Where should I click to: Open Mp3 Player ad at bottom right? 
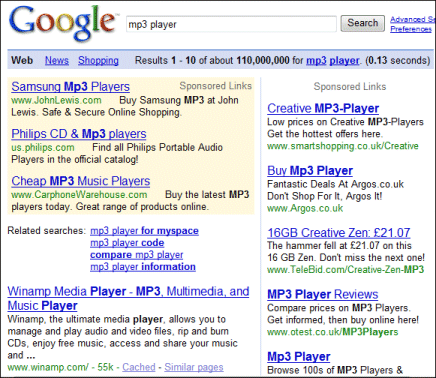point(299,357)
